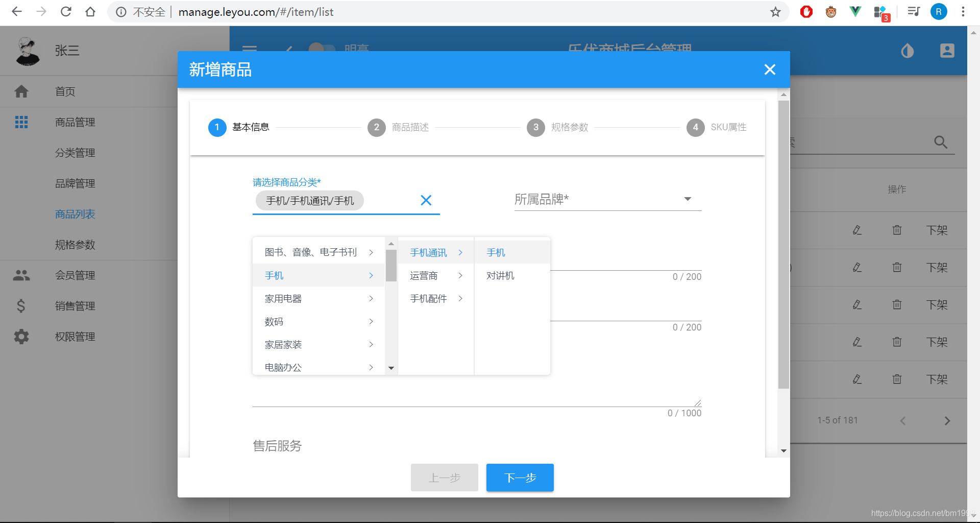980x523 pixels.
Task: Open the browser media control icon
Action: pos(914,11)
